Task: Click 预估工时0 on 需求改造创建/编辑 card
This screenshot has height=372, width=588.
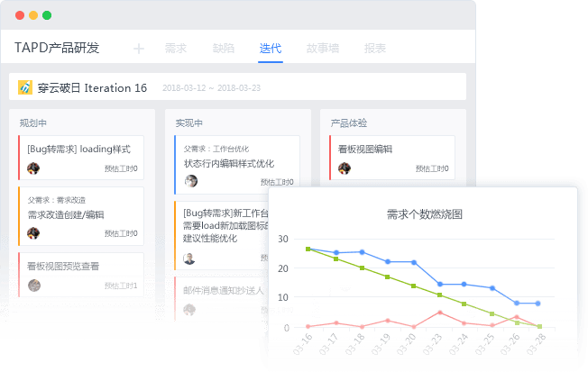Action: click(121, 233)
